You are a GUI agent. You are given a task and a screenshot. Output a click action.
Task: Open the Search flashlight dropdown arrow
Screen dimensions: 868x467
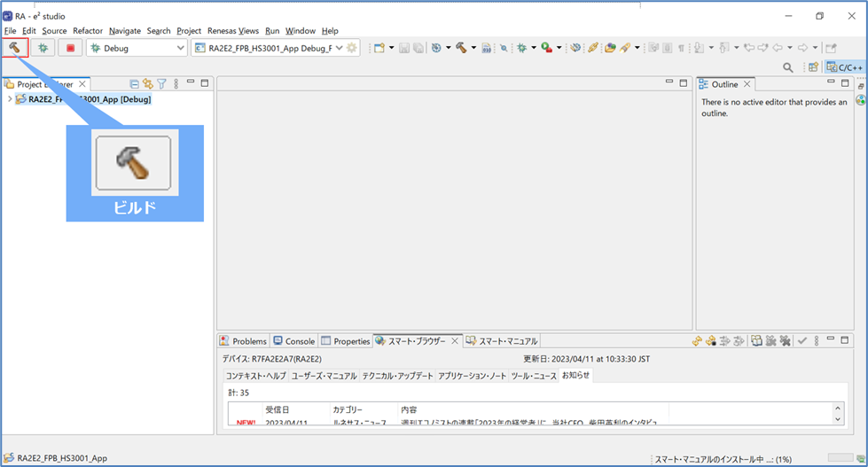pyautogui.click(x=637, y=48)
